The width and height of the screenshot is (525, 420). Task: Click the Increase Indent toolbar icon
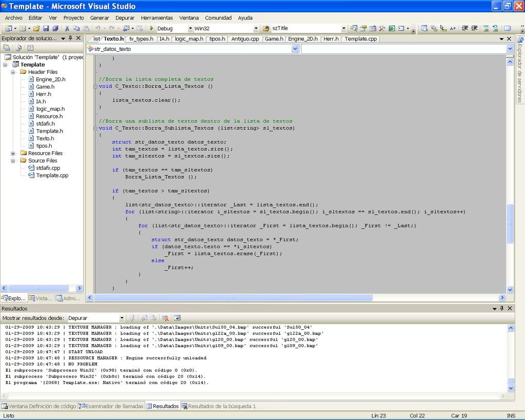(474, 29)
